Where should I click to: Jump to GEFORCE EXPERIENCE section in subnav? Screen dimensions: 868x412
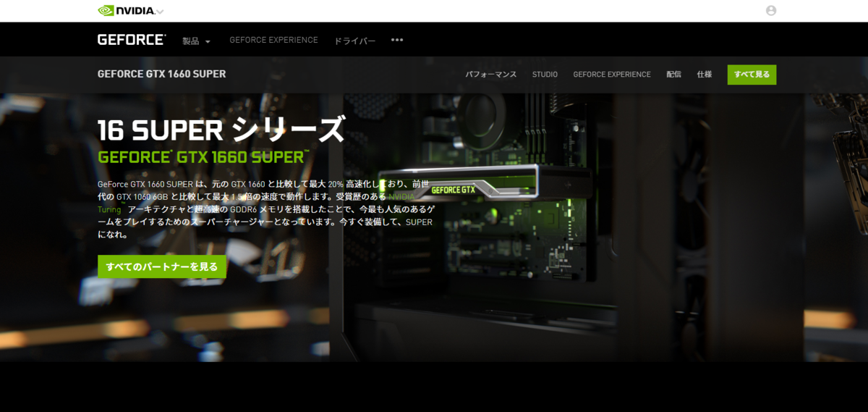pos(612,75)
